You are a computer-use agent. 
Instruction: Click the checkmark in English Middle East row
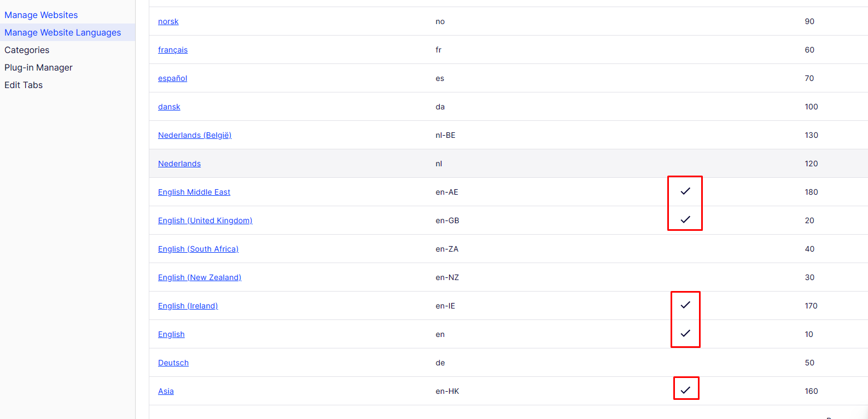685,191
